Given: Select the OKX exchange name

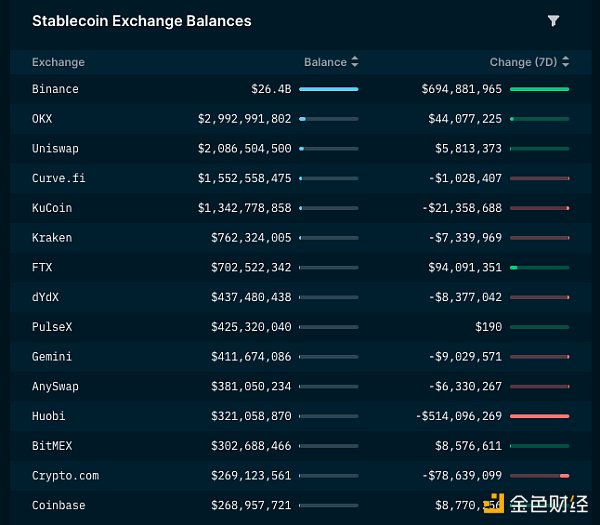Looking at the screenshot, I should pyautogui.click(x=42, y=119).
